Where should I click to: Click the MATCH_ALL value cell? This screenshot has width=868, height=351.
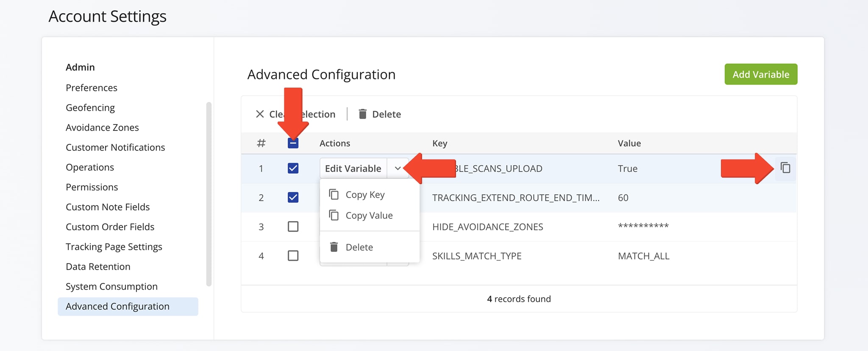643,256
